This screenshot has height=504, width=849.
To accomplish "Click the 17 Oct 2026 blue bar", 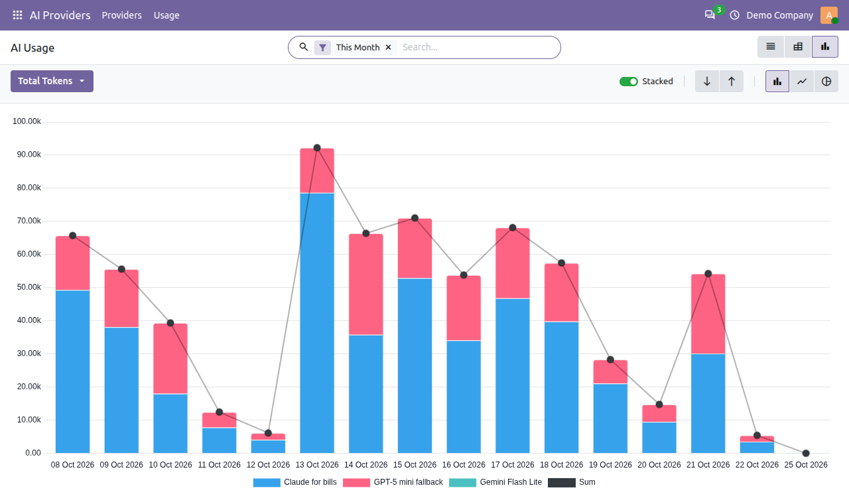I will (513, 376).
